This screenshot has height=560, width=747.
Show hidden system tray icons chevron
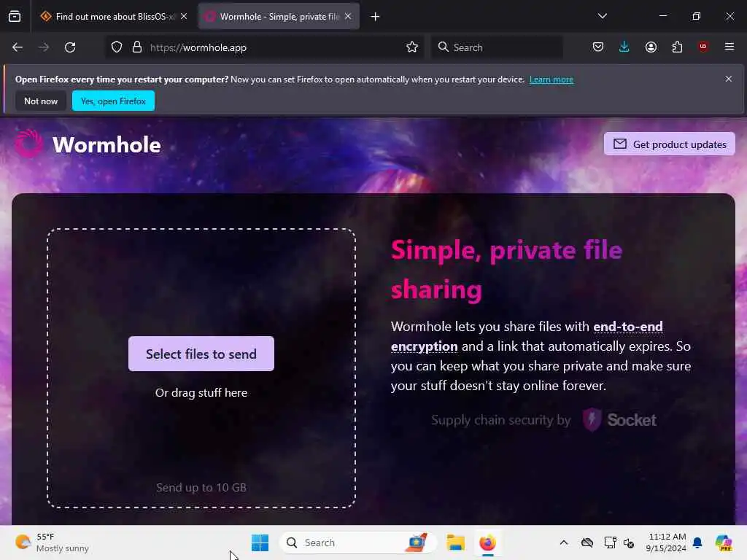pos(564,542)
